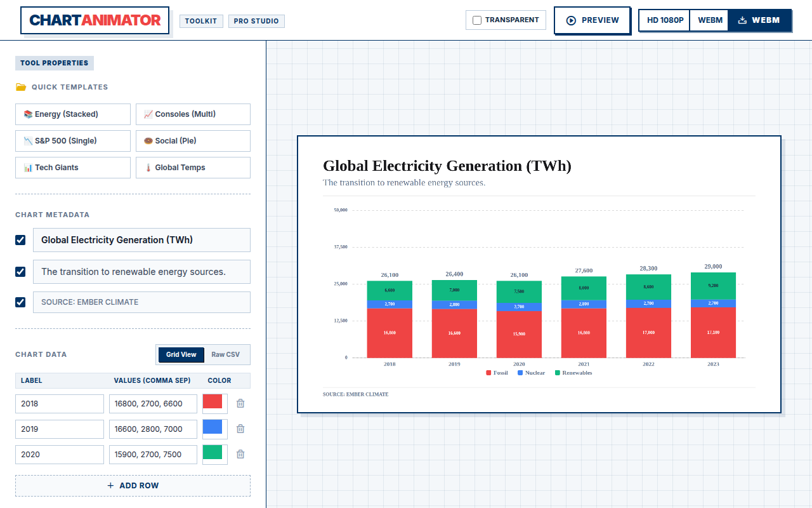Click the download WEBM export button
Viewport: 812px width, 508px height.
pos(759,20)
